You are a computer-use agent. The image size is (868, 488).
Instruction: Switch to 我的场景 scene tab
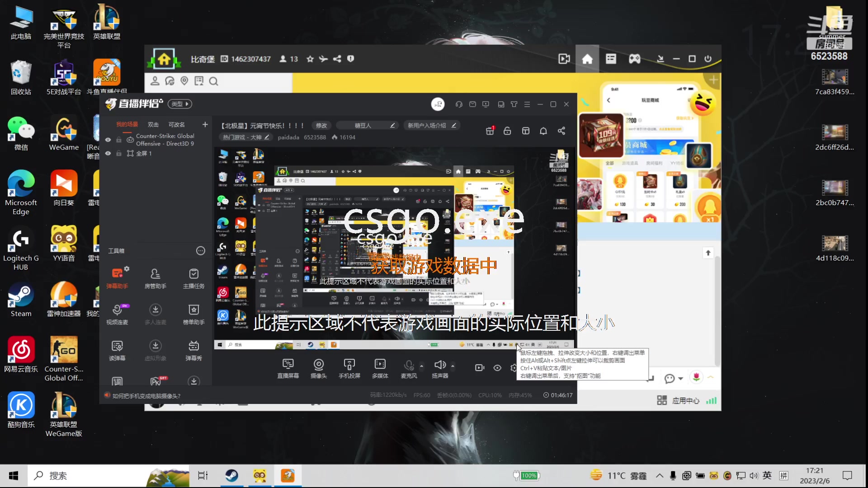(x=127, y=124)
